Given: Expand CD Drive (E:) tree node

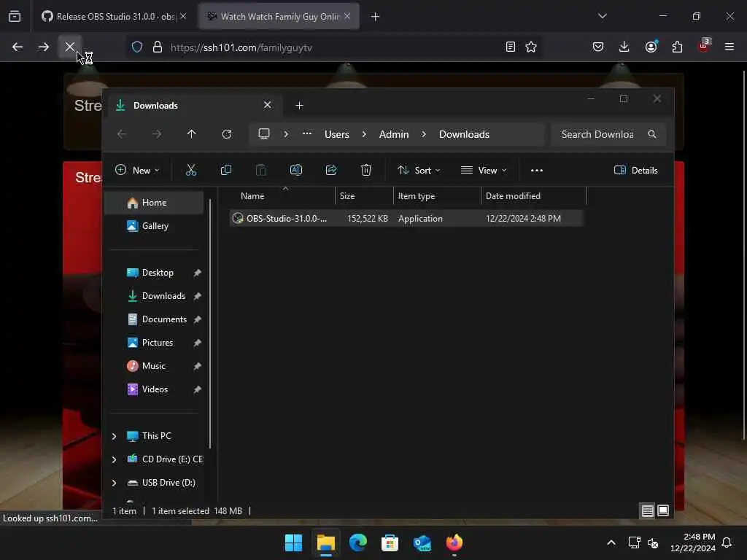Looking at the screenshot, I should click(114, 459).
